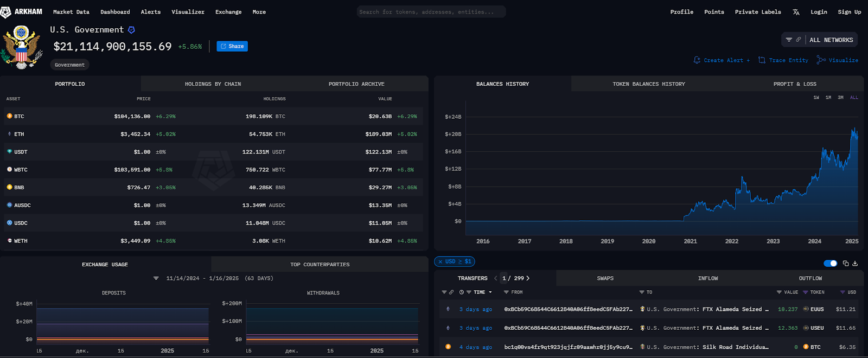Open the Market Data menu

tap(71, 12)
